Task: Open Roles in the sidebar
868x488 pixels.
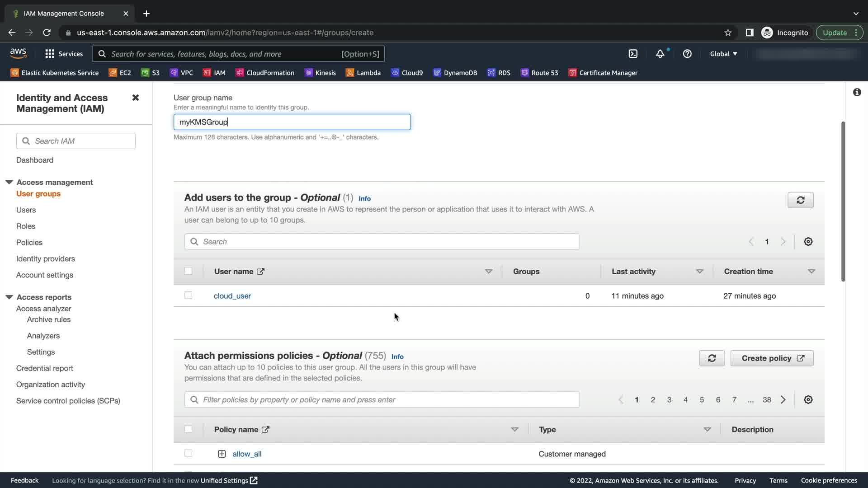Action: 26,226
